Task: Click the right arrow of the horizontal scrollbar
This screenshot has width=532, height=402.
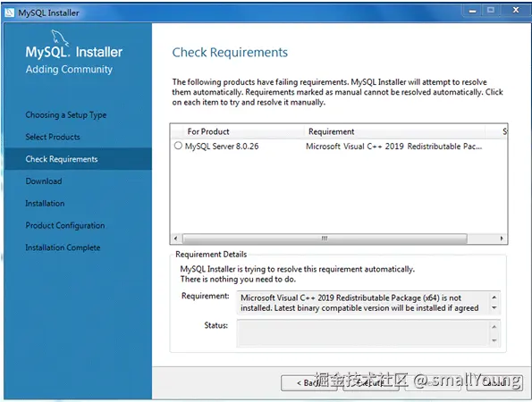Action: [x=502, y=239]
